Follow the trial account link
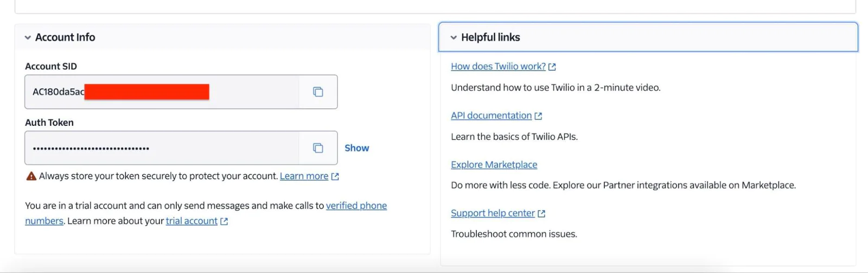The width and height of the screenshot is (868, 273). (192, 221)
